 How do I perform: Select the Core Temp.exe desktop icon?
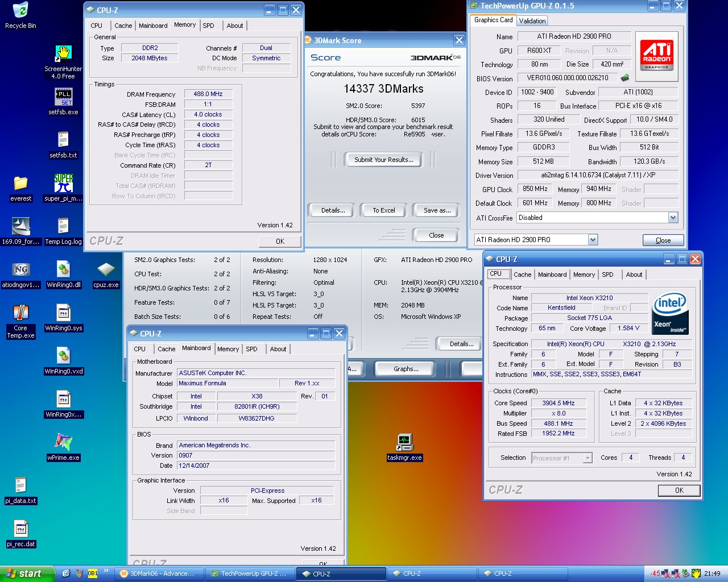tap(20, 322)
